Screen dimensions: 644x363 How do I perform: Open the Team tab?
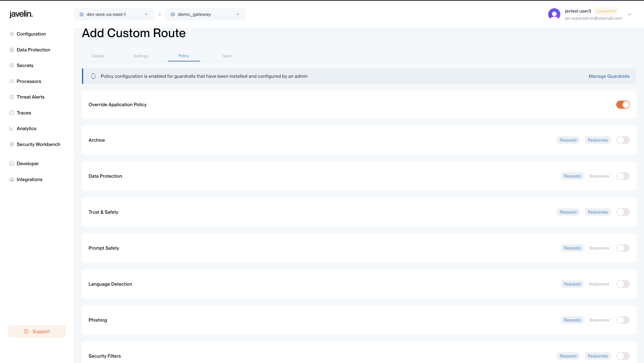point(227,56)
